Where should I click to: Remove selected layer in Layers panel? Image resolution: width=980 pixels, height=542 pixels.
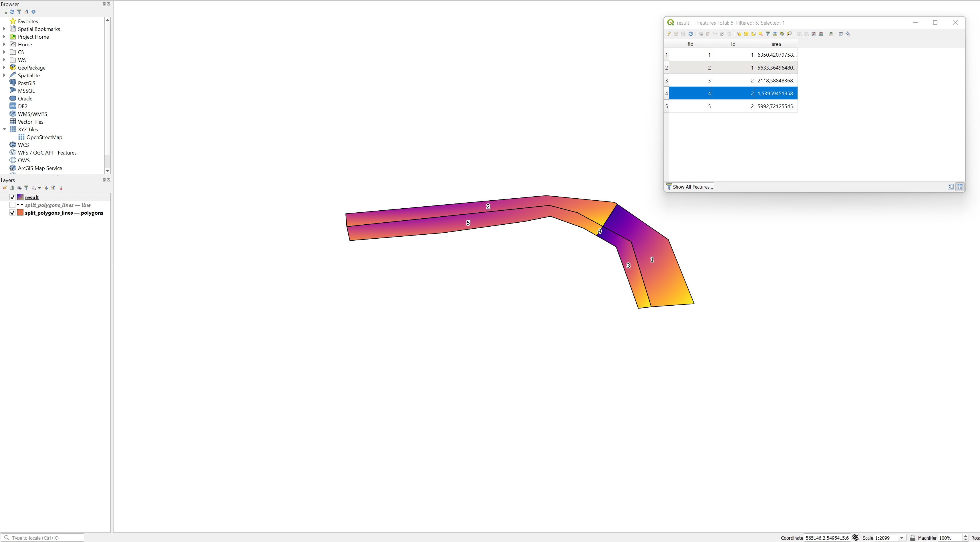[x=60, y=188]
